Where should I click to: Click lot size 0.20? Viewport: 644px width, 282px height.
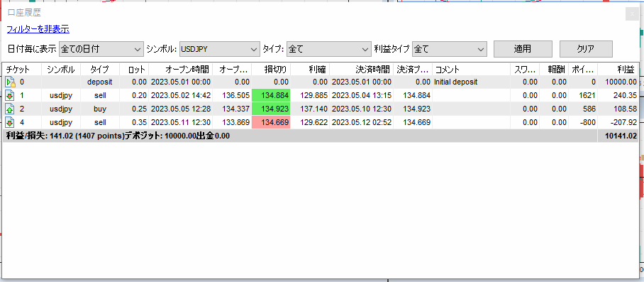tap(139, 96)
